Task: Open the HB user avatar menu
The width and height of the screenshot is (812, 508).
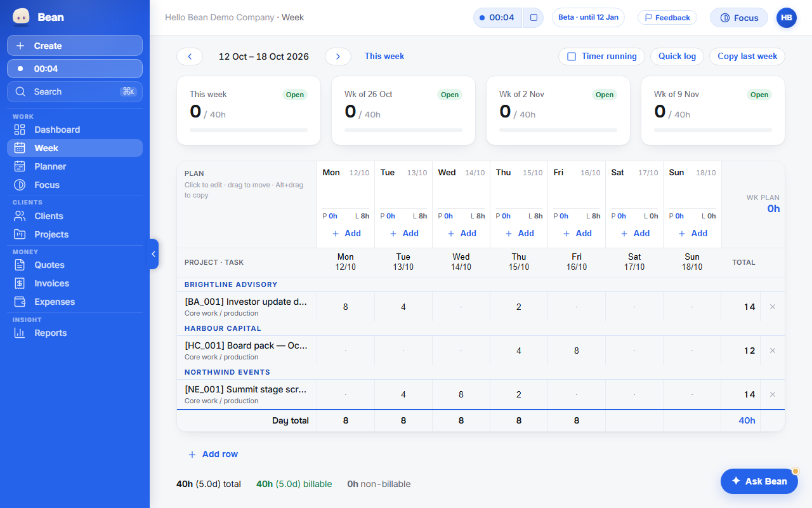Action: click(x=787, y=18)
